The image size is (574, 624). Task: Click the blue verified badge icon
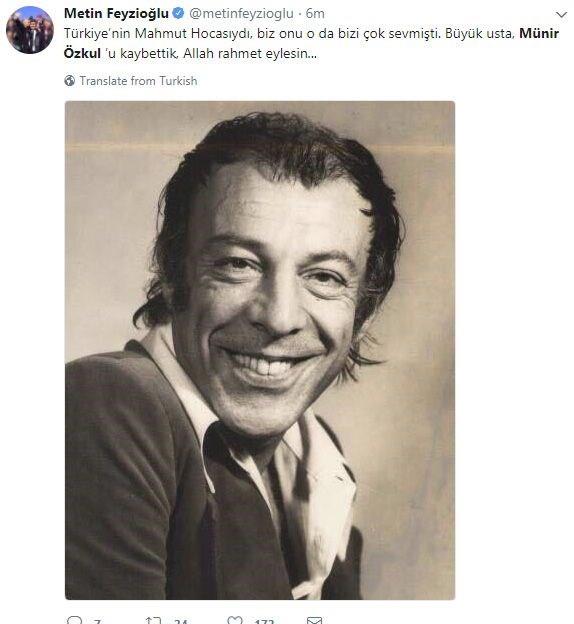(x=178, y=13)
